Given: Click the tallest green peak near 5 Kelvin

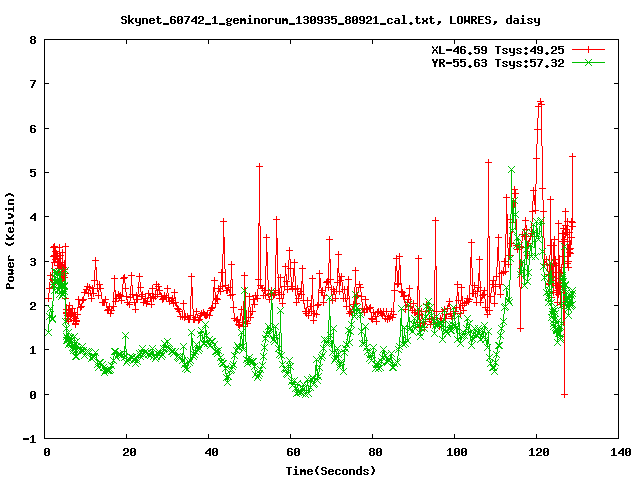Looking at the screenshot, I should pos(511,169).
